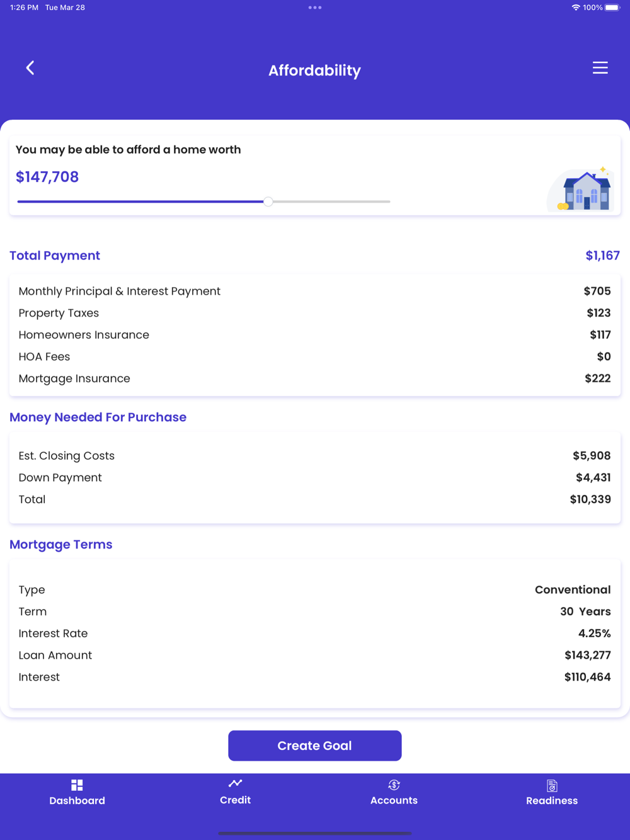Select the 30 Years term value
Screen dimensions: 630x840
click(x=585, y=611)
